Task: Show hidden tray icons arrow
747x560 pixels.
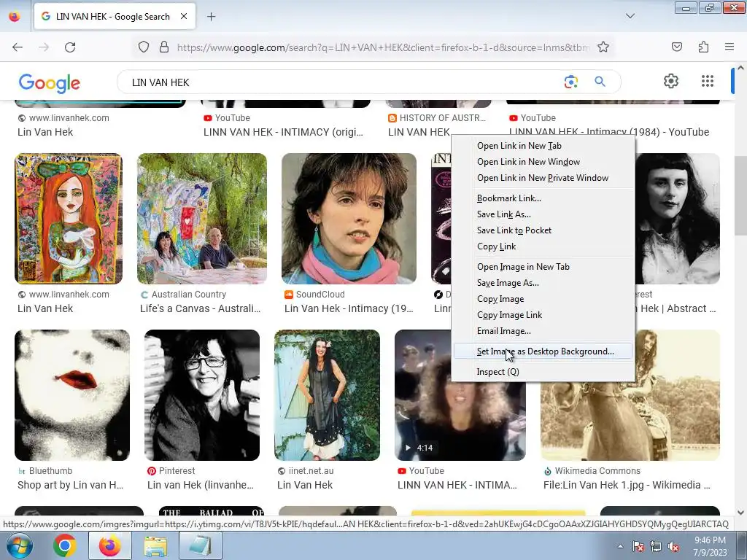Action: click(620, 546)
